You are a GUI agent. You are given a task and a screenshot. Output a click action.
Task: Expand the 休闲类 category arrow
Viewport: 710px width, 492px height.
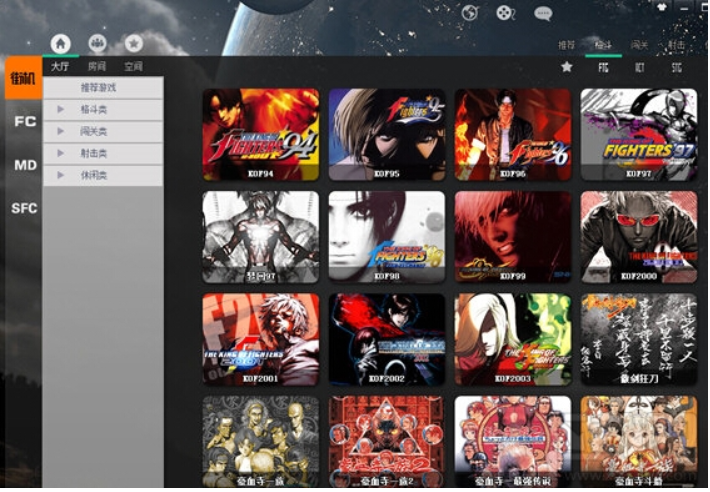click(61, 176)
